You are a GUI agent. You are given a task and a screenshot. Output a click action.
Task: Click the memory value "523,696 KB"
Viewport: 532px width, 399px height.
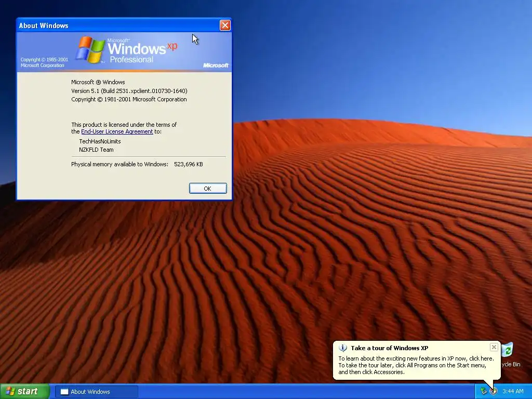(x=188, y=164)
